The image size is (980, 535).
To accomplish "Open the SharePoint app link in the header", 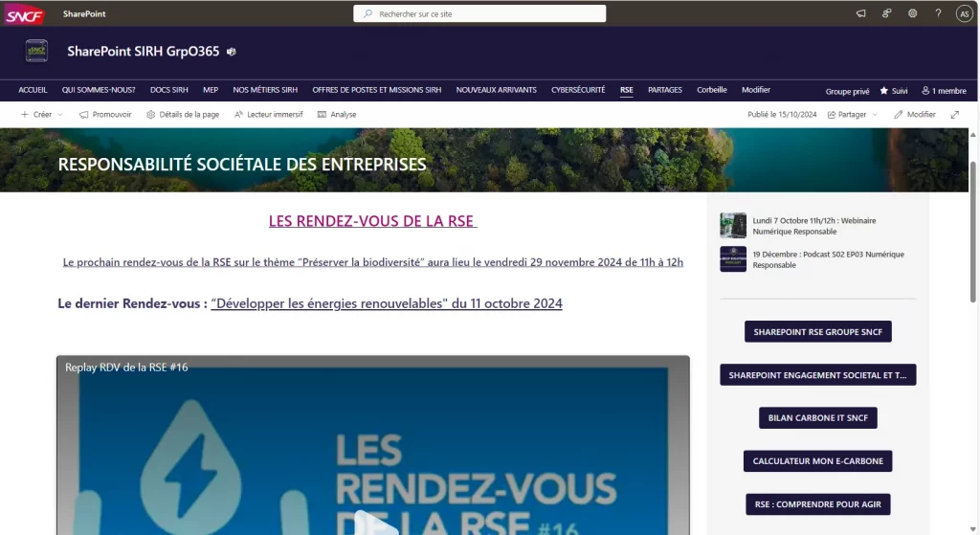I will click(x=84, y=13).
